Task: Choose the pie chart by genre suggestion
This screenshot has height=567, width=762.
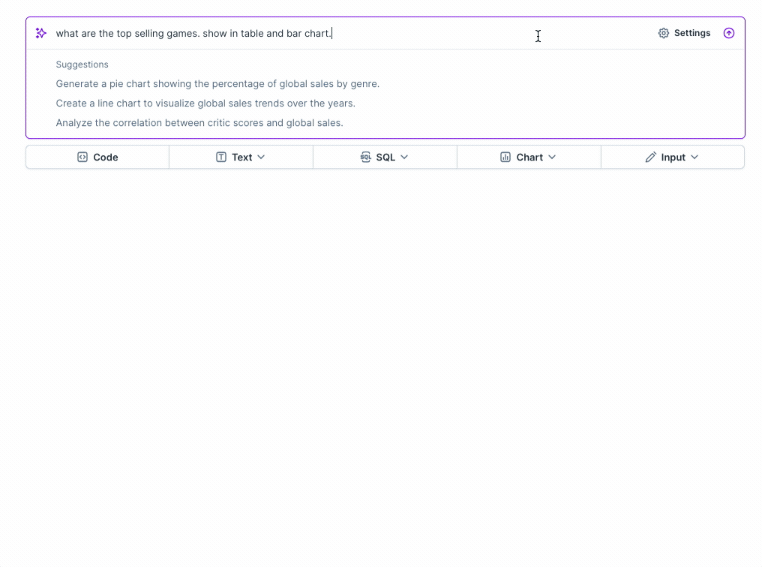Action: (218, 84)
